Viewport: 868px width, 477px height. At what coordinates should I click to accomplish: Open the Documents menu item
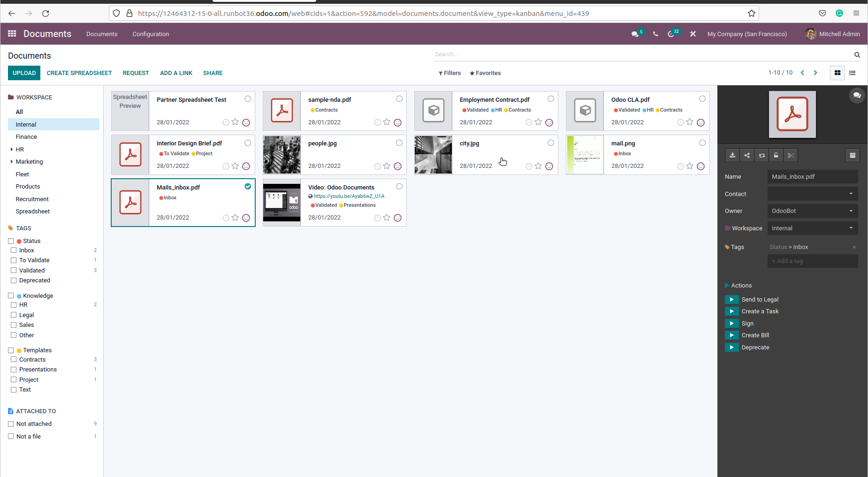[x=102, y=34]
